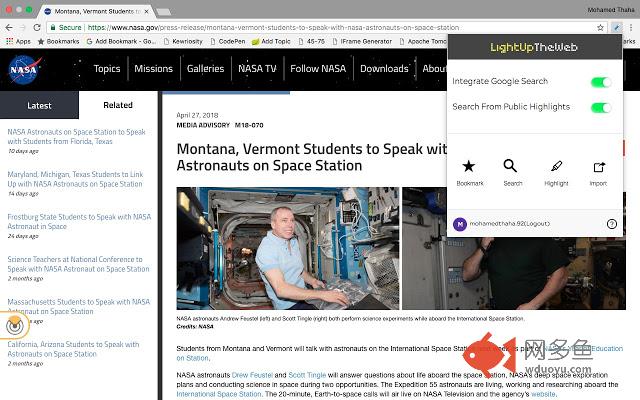Click the Bookmark star icon in LightUpTheWeb

469,166
